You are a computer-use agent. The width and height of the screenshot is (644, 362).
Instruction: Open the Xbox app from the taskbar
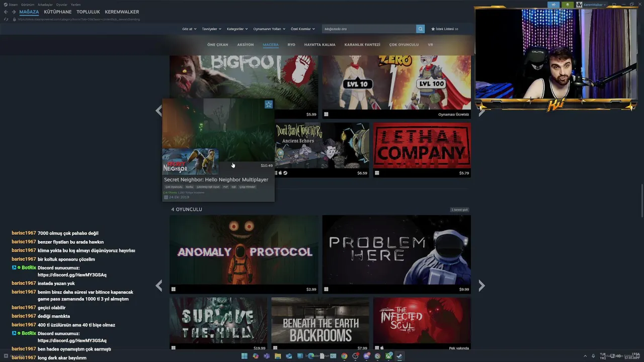tap(388, 356)
